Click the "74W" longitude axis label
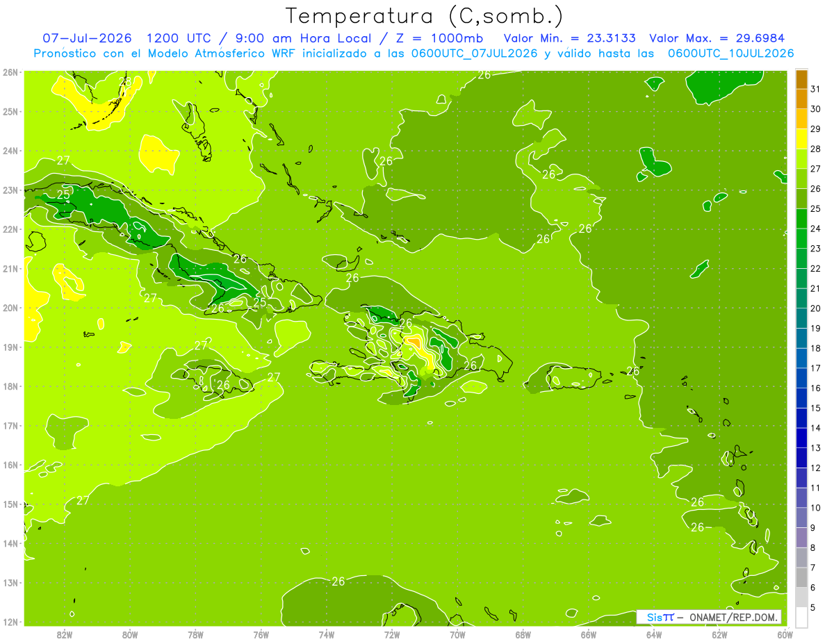The height and width of the screenshot is (644, 834). [x=327, y=635]
